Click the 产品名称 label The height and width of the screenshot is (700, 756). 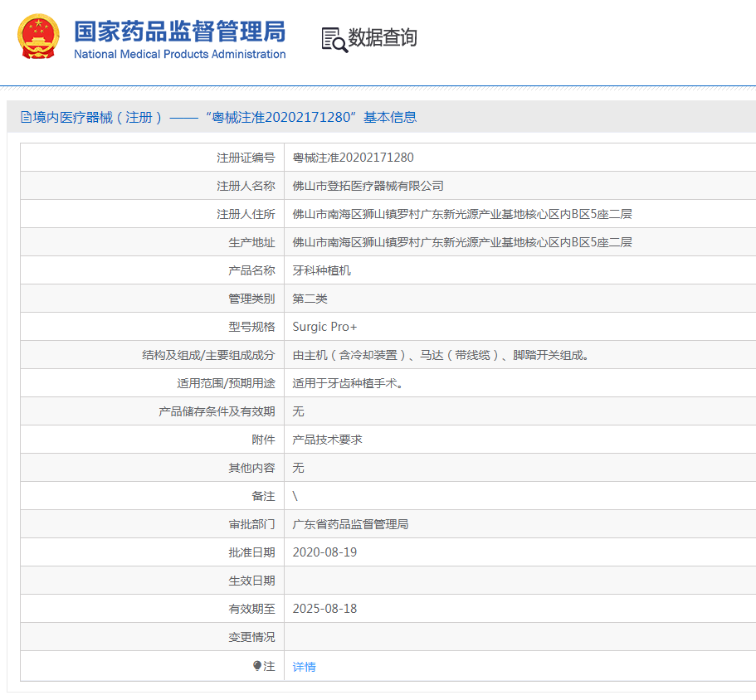pos(251,270)
